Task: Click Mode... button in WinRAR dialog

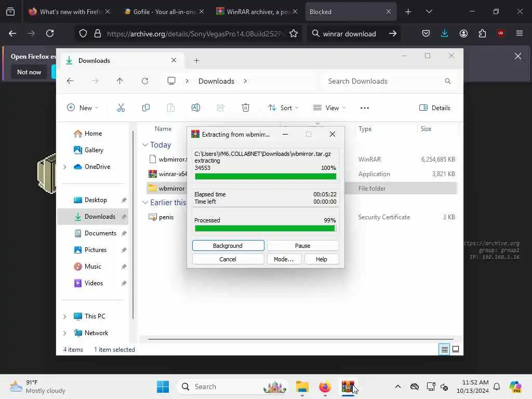Action: [284, 259]
